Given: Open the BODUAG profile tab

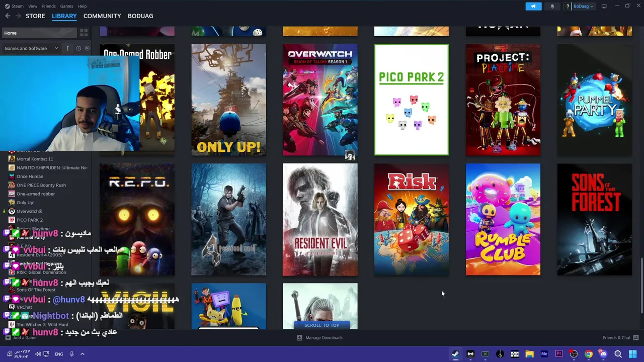Looking at the screenshot, I should (140, 16).
